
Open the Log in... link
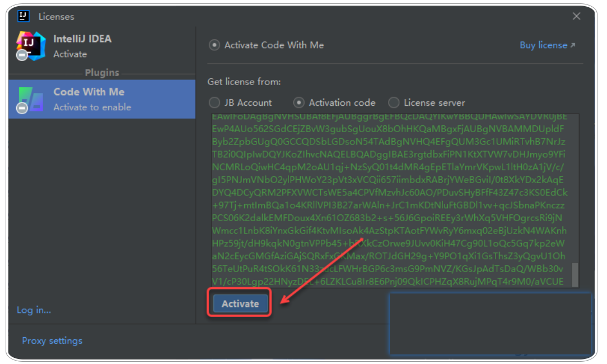point(34,310)
